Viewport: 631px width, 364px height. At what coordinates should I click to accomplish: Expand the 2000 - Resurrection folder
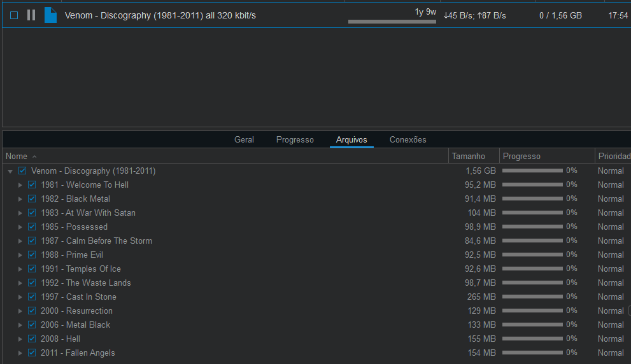[20, 311]
